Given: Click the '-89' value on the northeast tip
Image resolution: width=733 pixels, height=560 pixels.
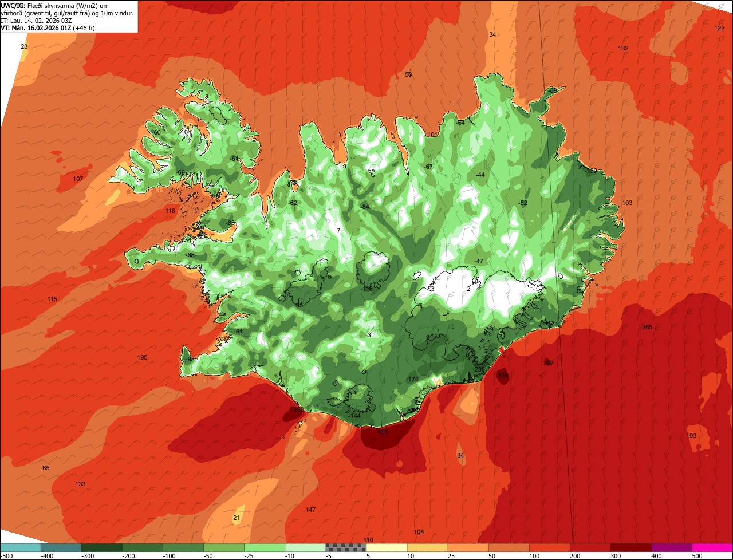Looking at the screenshot, I should point(552,90).
